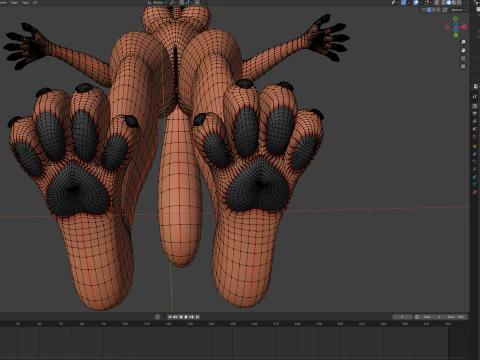The image size is (480, 360).
Task: Click bottom green axis circle on gizmo
Action: click(456, 35)
